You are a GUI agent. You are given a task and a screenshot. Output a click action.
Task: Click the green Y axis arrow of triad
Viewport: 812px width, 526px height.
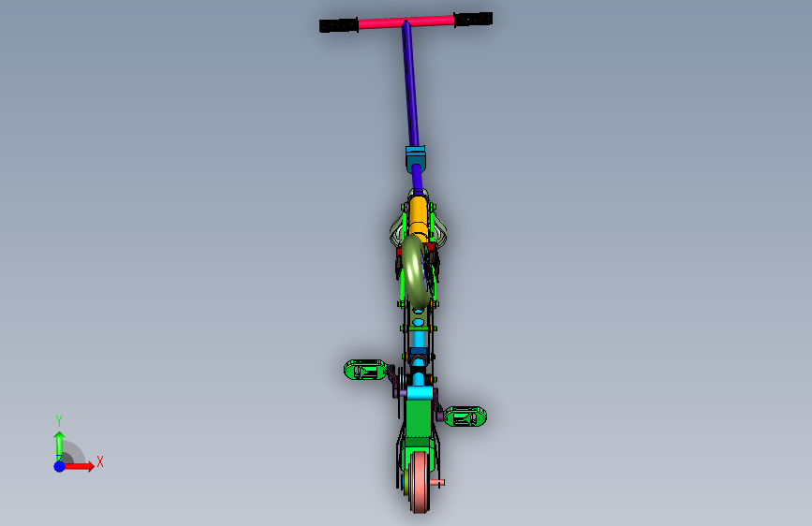pos(59,445)
